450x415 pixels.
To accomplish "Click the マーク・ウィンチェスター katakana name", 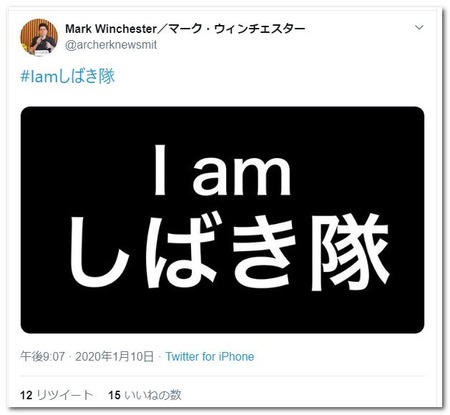I will 237,29.
